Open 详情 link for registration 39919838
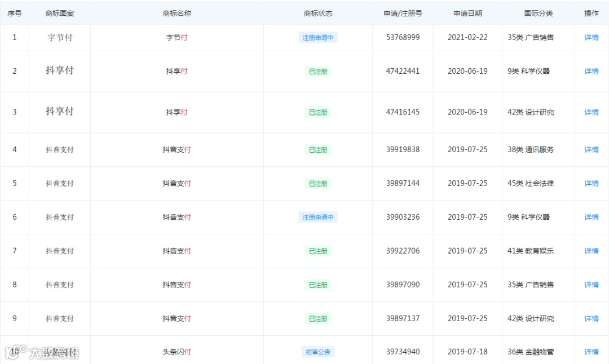Image resolution: width=609 pixels, height=364 pixels. point(591,150)
